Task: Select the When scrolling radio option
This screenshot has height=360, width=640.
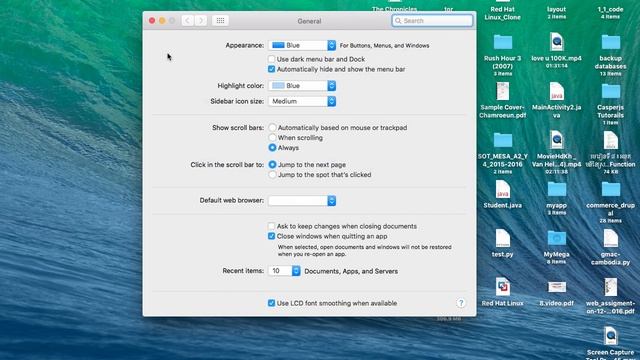Action: pos(272,138)
